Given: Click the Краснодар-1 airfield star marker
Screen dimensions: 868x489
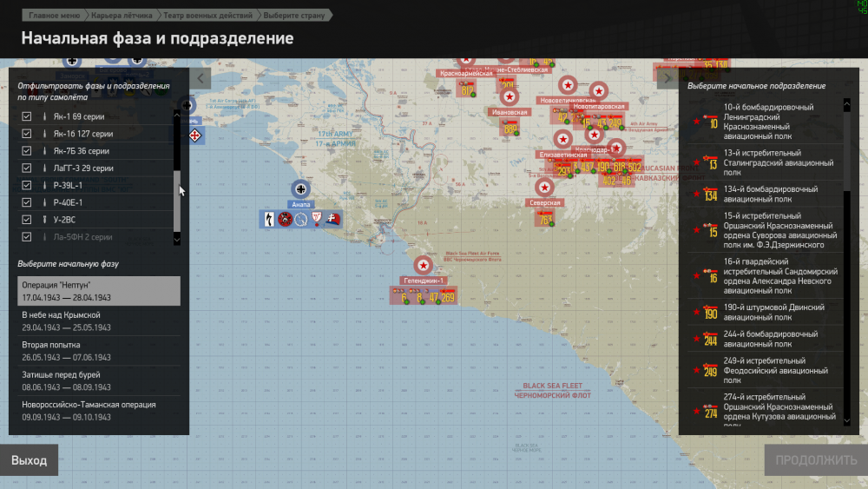Looking at the screenshot, I should (594, 135).
